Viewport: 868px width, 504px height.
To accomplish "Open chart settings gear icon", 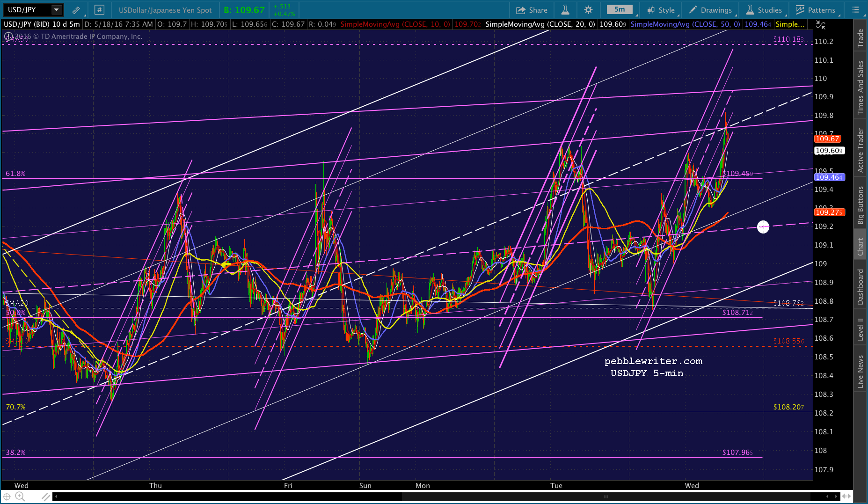I will pyautogui.click(x=588, y=10).
